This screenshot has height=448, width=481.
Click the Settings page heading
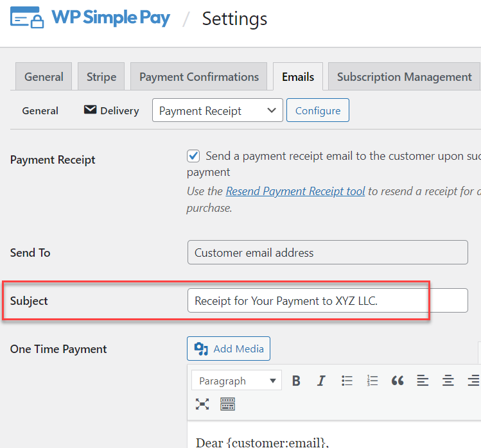click(x=234, y=19)
